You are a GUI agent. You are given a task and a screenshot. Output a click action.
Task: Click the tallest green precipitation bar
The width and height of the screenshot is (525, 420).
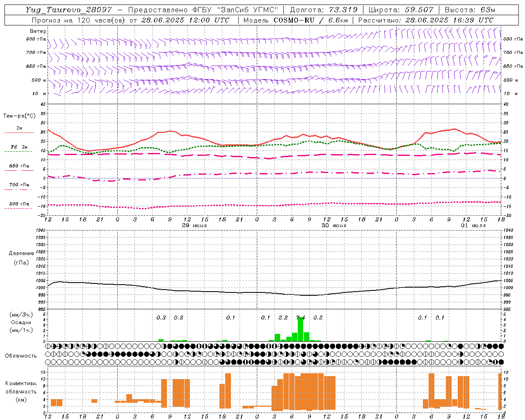tap(301, 329)
